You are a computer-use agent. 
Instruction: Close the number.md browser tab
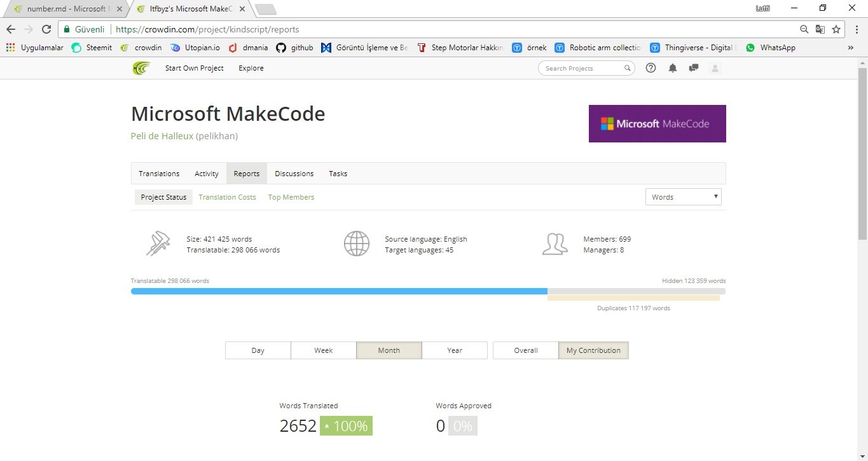coord(119,9)
